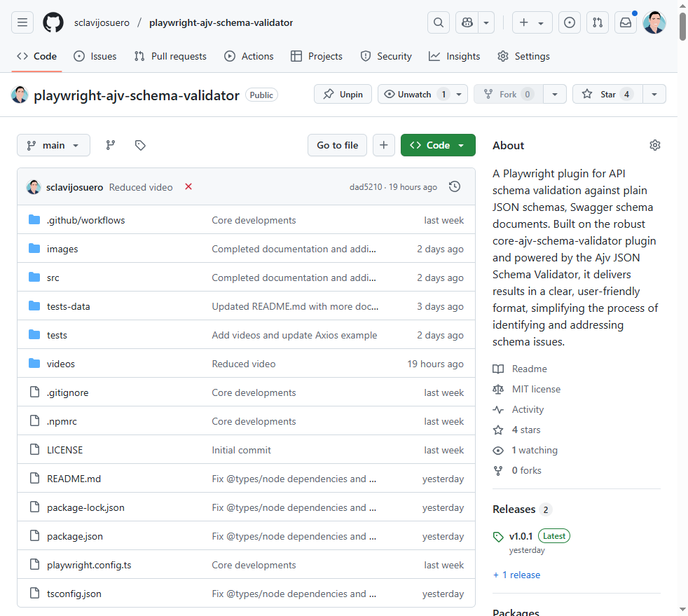This screenshot has height=616, width=688.
Task: Open the notifications inbox icon
Action: pos(626,22)
